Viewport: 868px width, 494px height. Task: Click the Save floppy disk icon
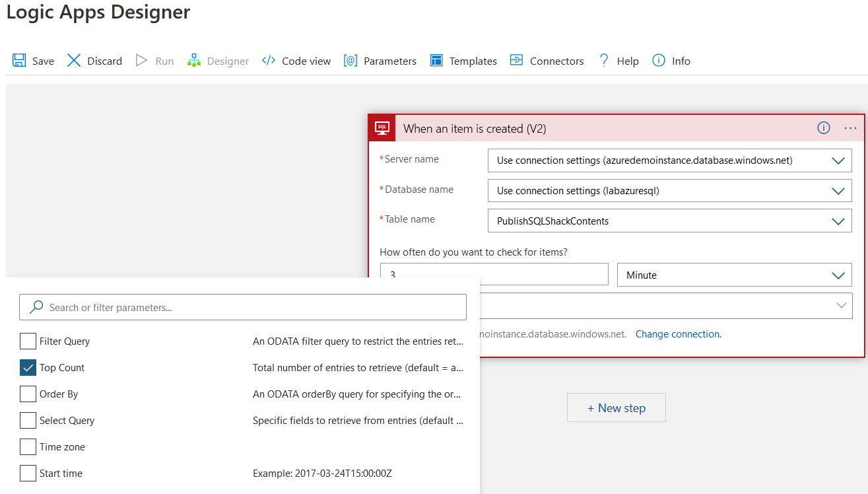(x=19, y=61)
